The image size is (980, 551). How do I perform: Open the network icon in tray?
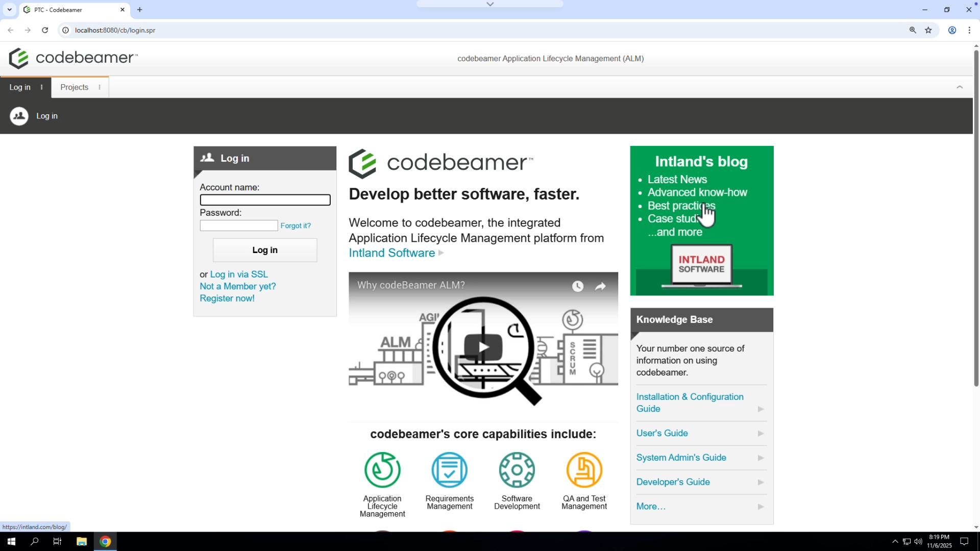(906, 541)
